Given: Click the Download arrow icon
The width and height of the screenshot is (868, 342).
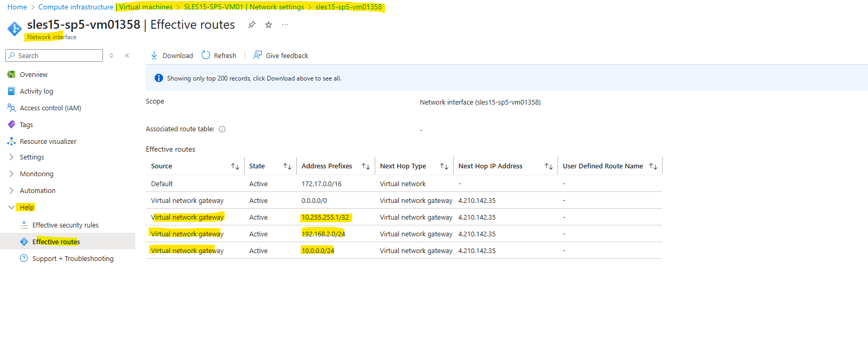Looking at the screenshot, I should point(154,55).
